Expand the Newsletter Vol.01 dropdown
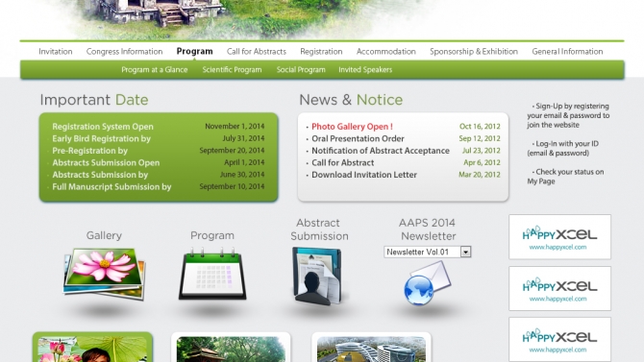 point(465,252)
